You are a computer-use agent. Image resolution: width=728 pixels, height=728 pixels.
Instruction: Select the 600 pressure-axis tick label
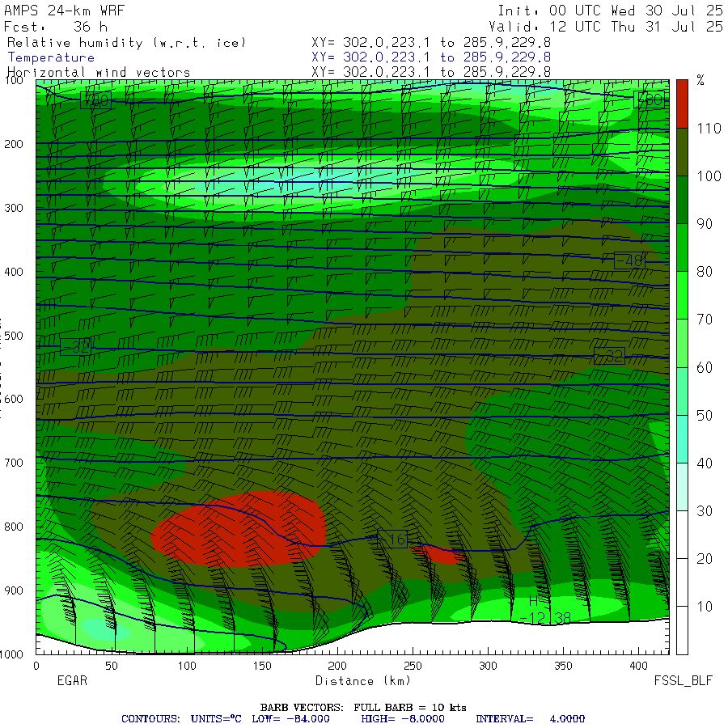14,400
